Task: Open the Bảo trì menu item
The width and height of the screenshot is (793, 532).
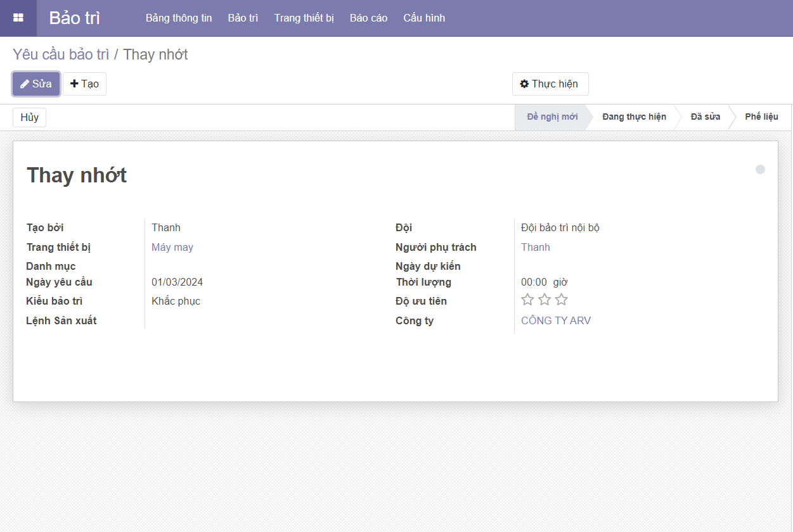Action: (243, 18)
